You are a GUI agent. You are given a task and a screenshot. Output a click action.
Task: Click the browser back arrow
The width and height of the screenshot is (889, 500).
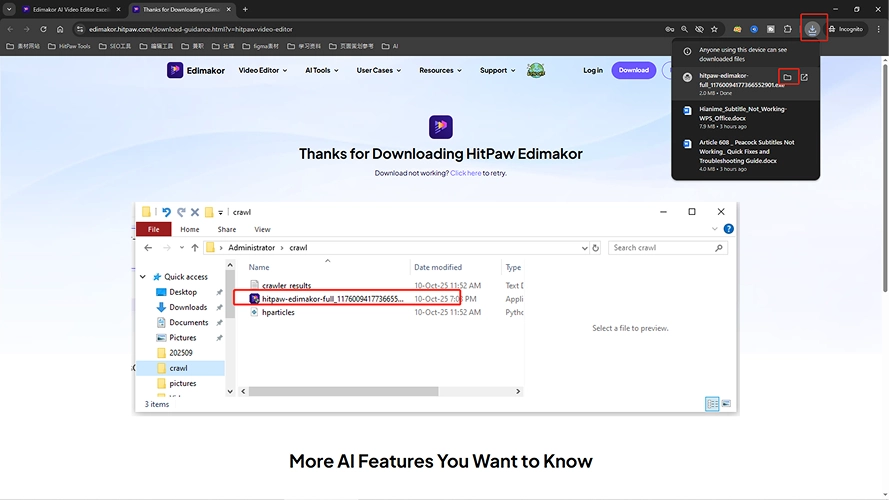(10, 29)
